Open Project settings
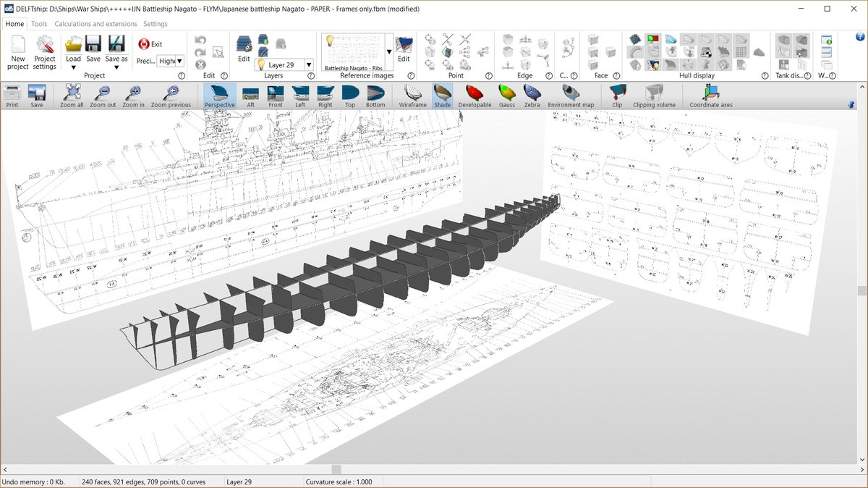The height and width of the screenshot is (488, 868). click(x=44, y=51)
